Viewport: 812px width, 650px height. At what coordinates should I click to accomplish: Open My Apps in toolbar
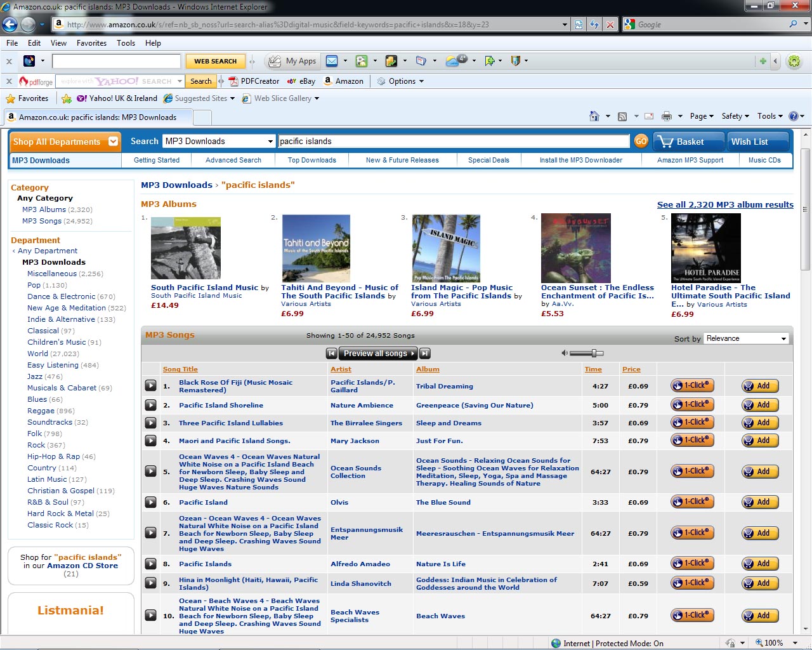[292, 61]
